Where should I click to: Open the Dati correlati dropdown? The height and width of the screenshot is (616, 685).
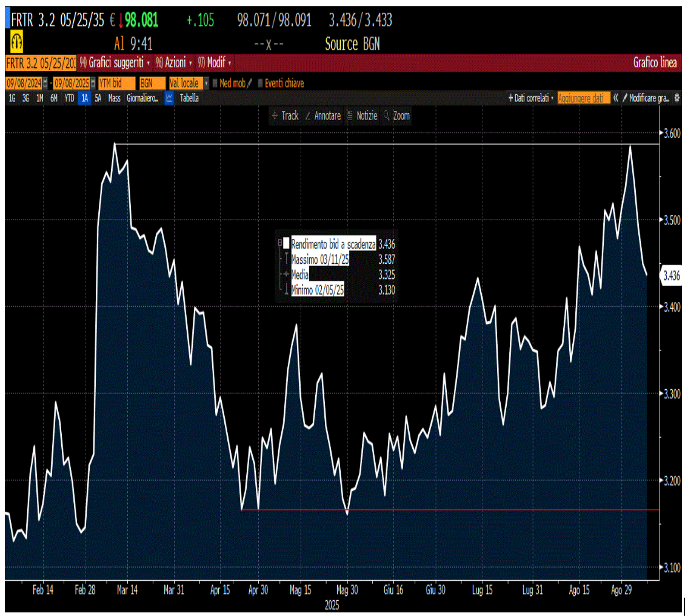tap(531, 98)
